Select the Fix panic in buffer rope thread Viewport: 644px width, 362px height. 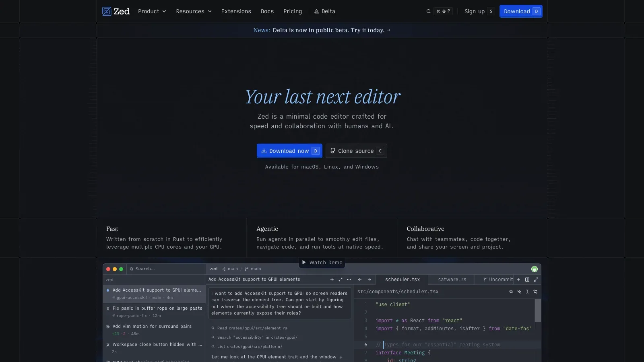pyautogui.click(x=154, y=312)
